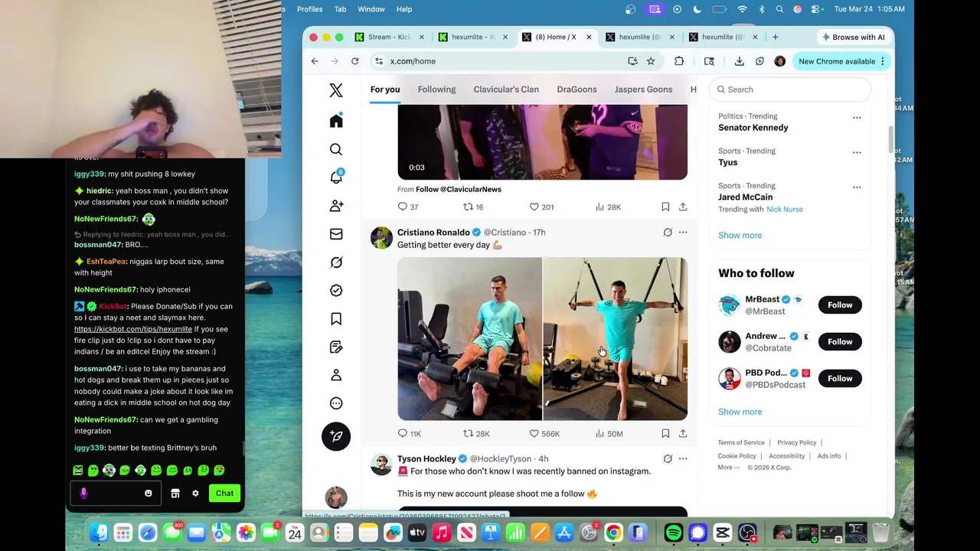Open emoji picker in chat input

[x=149, y=494]
